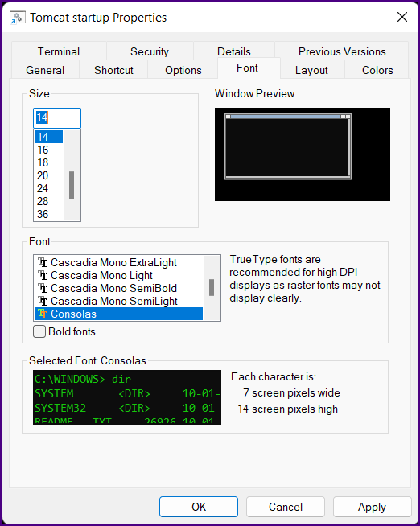The height and width of the screenshot is (526, 420).
Task: Click the Apply button
Action: (x=372, y=507)
